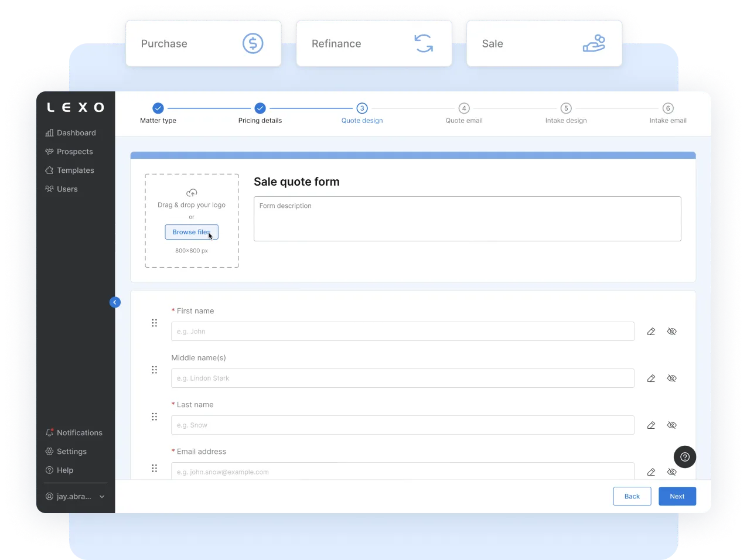Toggle visibility of the Middle name(s) field
This screenshot has height=560, width=747.
671,378
